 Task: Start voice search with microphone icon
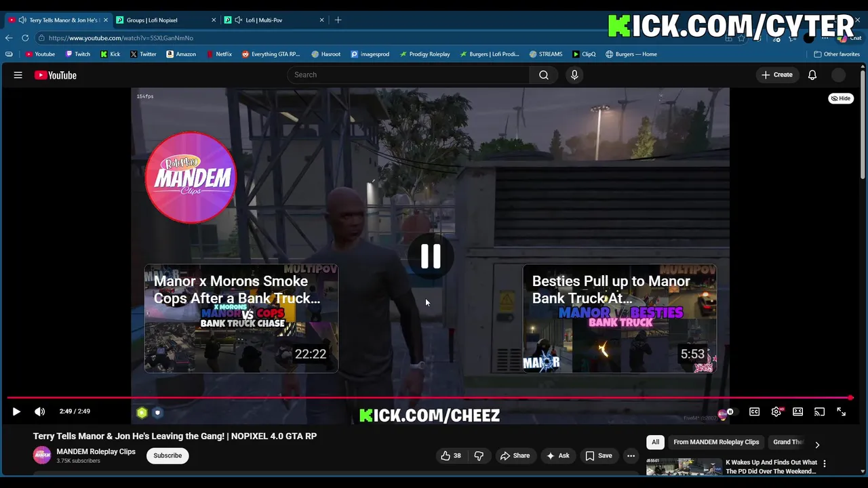pos(574,75)
